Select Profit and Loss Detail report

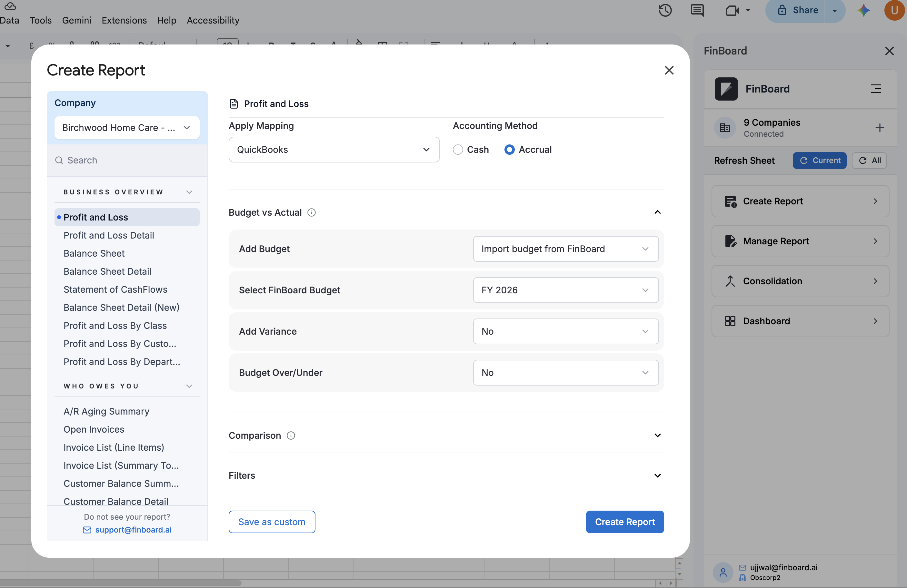coord(109,235)
